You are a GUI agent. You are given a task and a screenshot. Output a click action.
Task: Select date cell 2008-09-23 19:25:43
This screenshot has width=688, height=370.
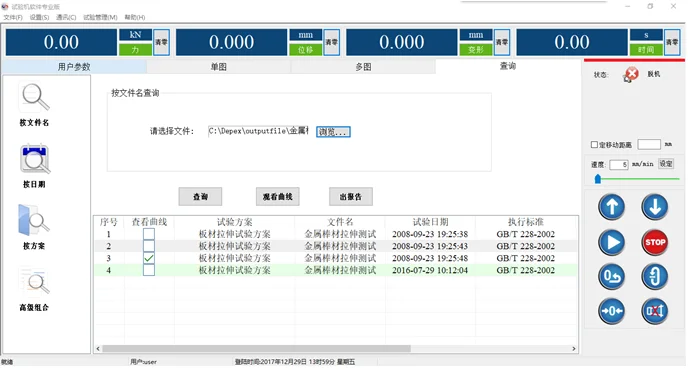pyautogui.click(x=430, y=246)
